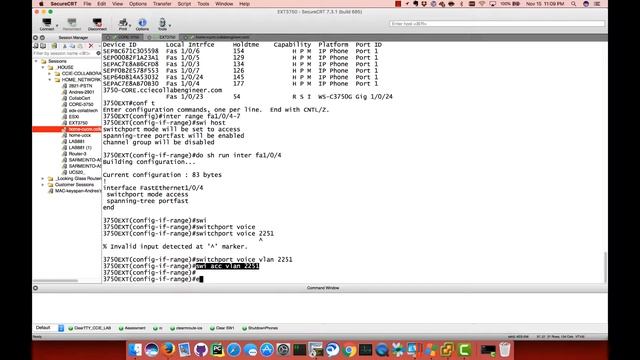Image resolution: width=640 pixels, height=360 pixels.
Task: Click the Clear SW1 button
Action: (222, 328)
